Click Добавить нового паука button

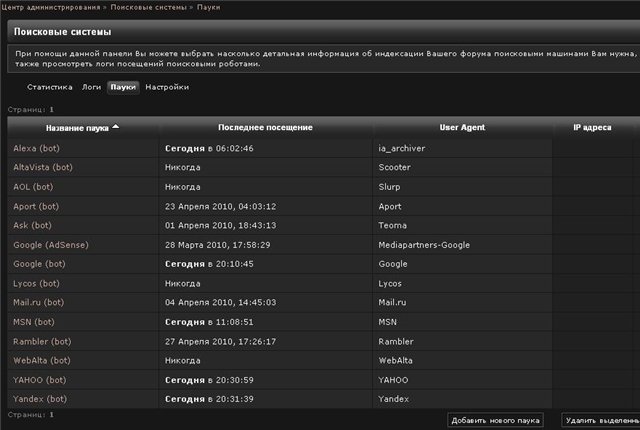pos(496,420)
